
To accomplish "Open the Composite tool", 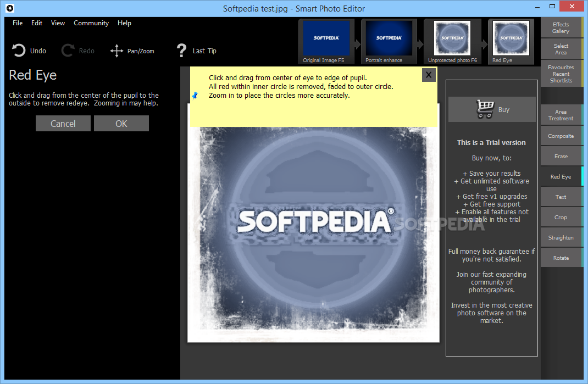I will click(561, 136).
